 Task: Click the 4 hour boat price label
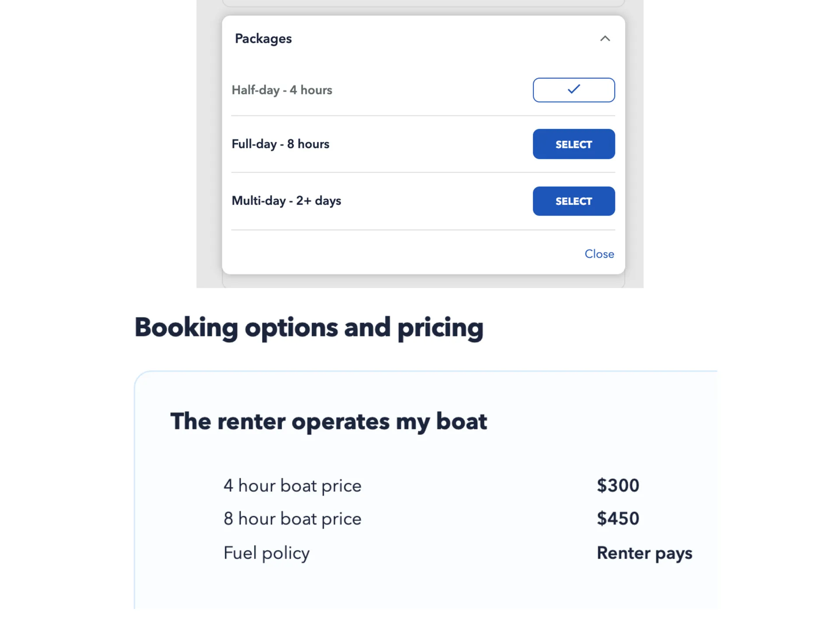tap(292, 486)
